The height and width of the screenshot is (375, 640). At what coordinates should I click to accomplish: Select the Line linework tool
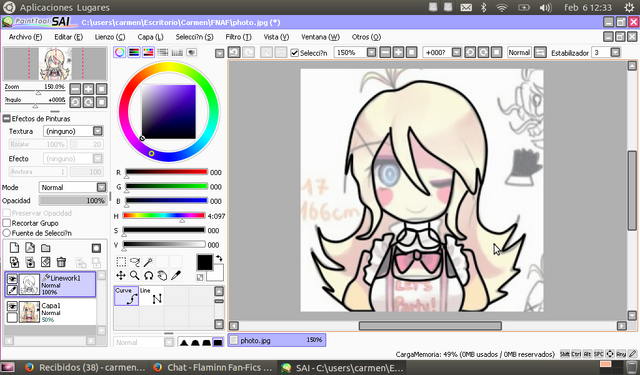(151, 296)
